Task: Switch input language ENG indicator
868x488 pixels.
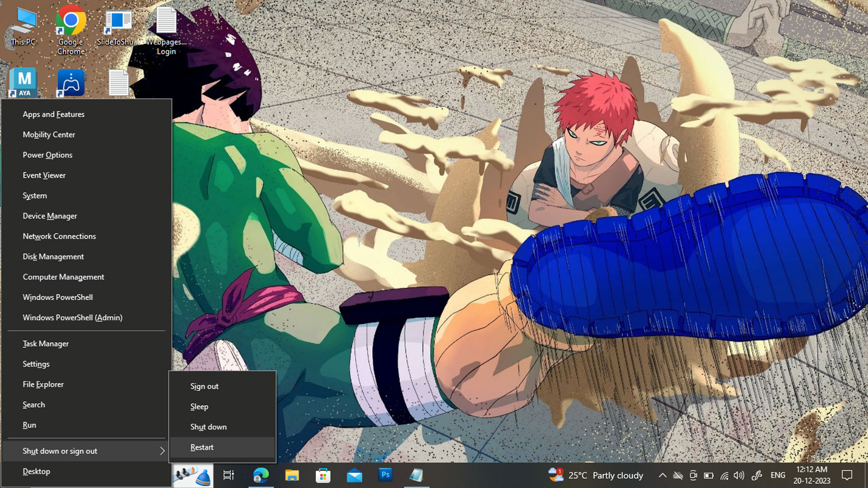Action: coord(778,475)
